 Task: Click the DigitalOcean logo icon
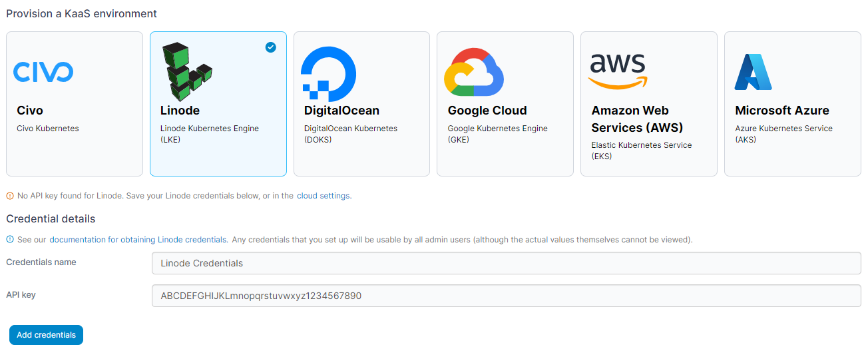click(x=328, y=72)
